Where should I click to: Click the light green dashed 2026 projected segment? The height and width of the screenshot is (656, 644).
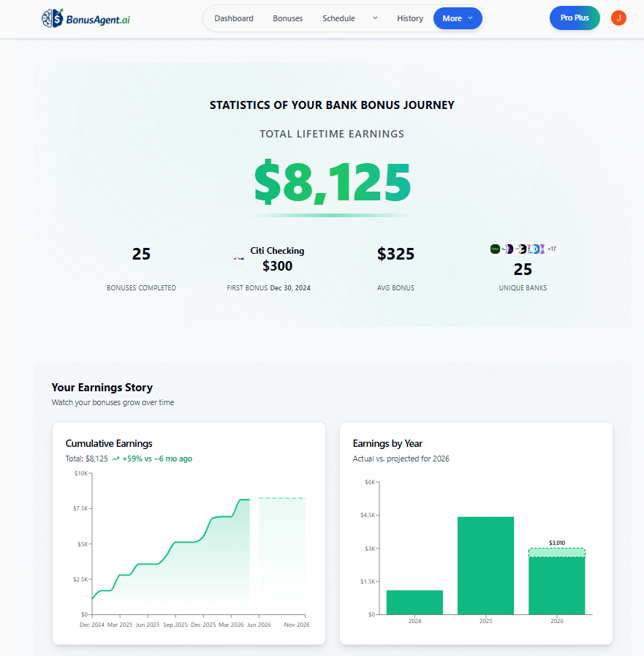(x=556, y=553)
